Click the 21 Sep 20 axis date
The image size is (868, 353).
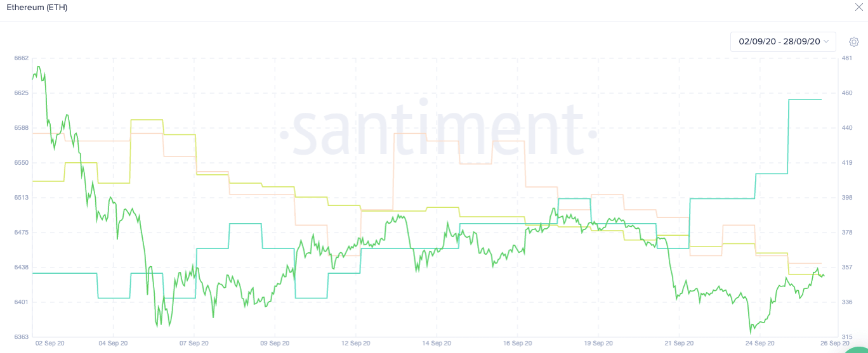[x=678, y=343]
